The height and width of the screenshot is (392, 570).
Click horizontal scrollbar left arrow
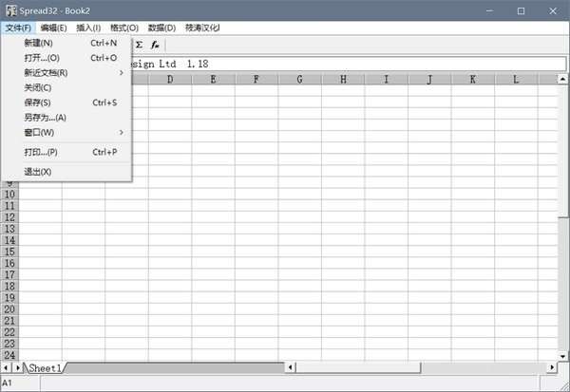(290, 367)
